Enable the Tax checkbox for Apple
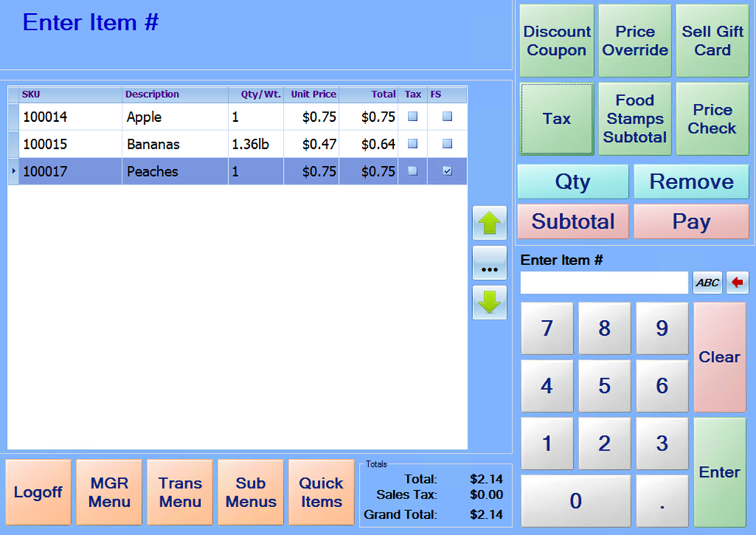 coord(413,117)
